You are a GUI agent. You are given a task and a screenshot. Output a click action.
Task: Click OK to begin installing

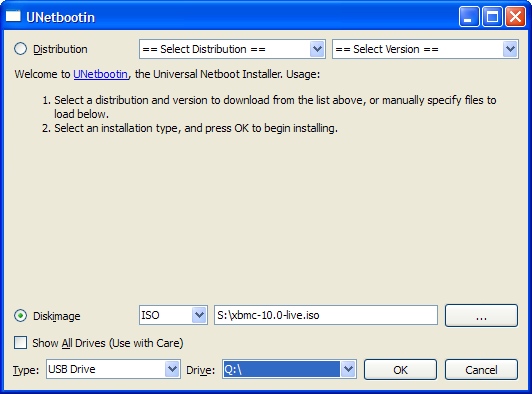pos(400,370)
